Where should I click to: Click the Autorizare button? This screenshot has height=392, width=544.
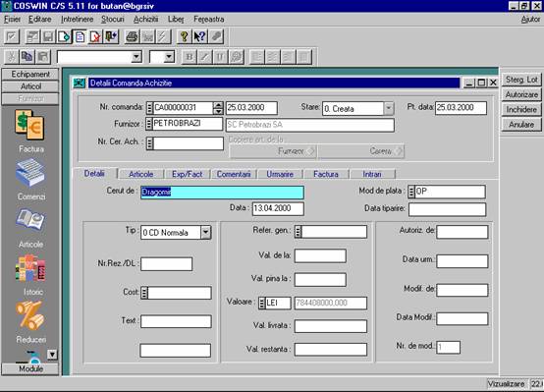(x=521, y=94)
